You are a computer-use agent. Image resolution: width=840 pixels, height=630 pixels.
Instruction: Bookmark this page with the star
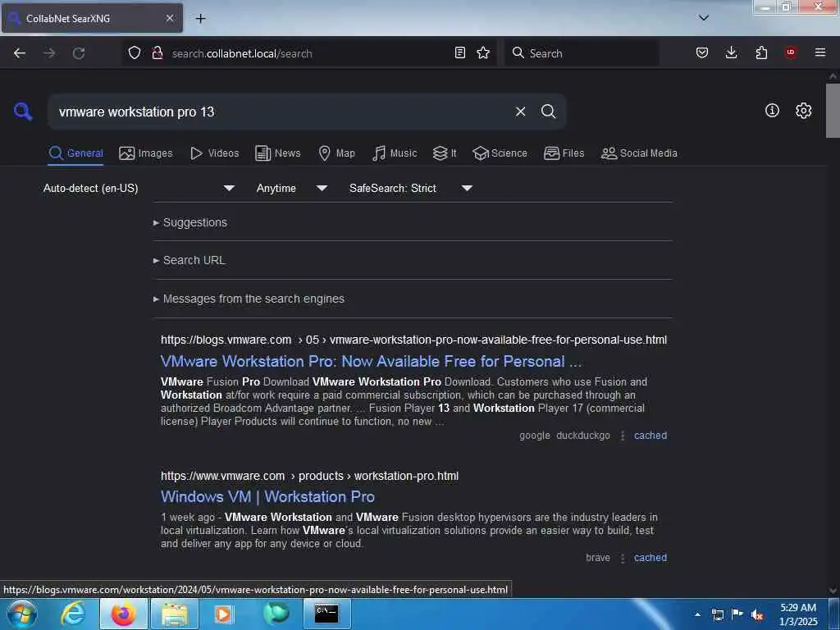[483, 52]
